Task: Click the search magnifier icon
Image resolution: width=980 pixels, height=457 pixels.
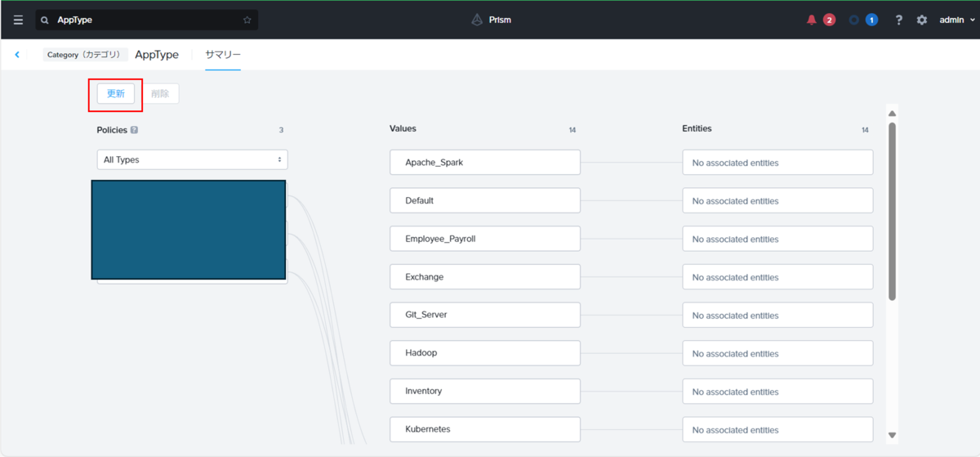Action: click(x=45, y=20)
